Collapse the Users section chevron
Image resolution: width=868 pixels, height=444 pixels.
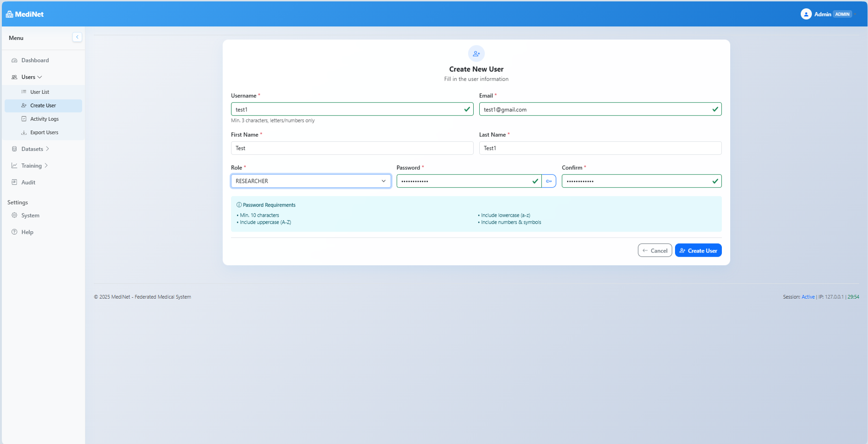coord(40,77)
